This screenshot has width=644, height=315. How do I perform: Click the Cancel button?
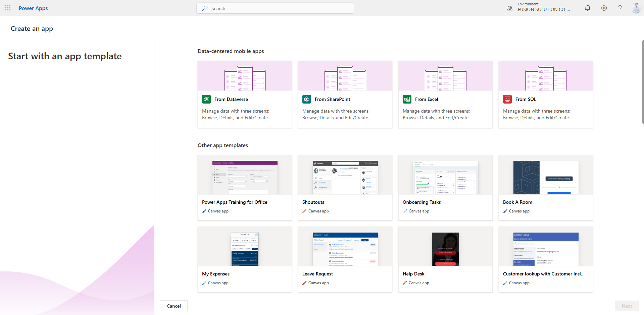click(x=174, y=306)
